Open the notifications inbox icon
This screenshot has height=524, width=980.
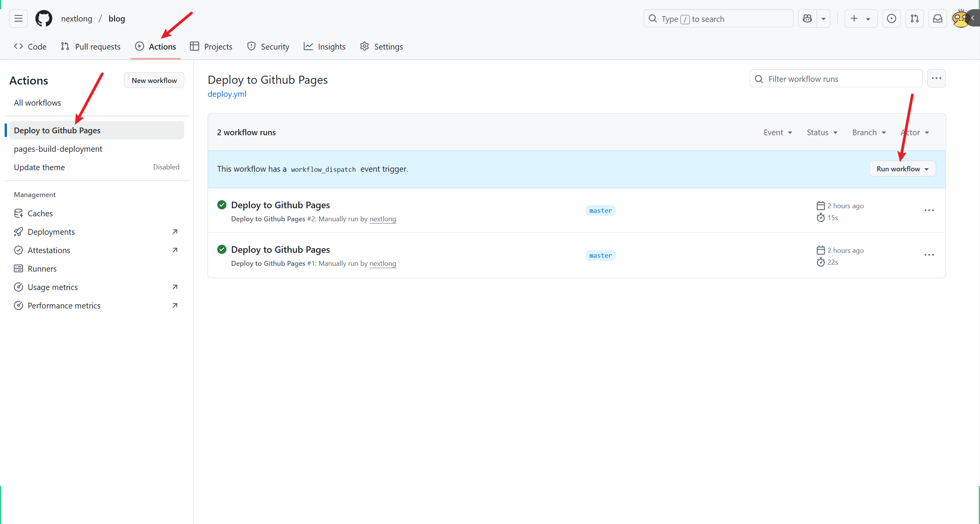[937, 18]
